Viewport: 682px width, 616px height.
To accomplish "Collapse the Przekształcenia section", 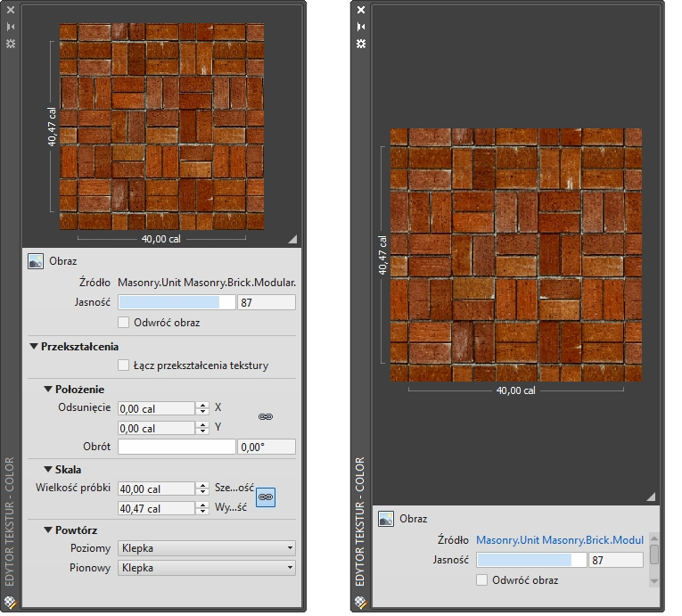I will pos(34,346).
